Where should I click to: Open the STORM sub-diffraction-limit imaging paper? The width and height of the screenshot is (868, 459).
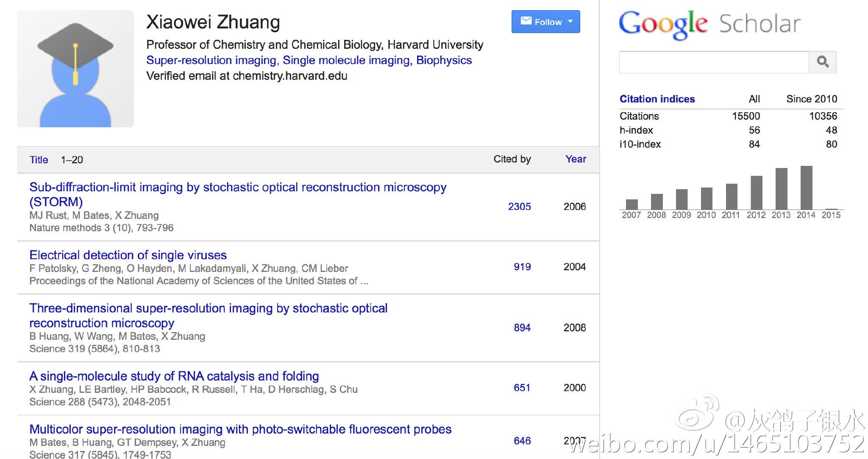pos(238,194)
